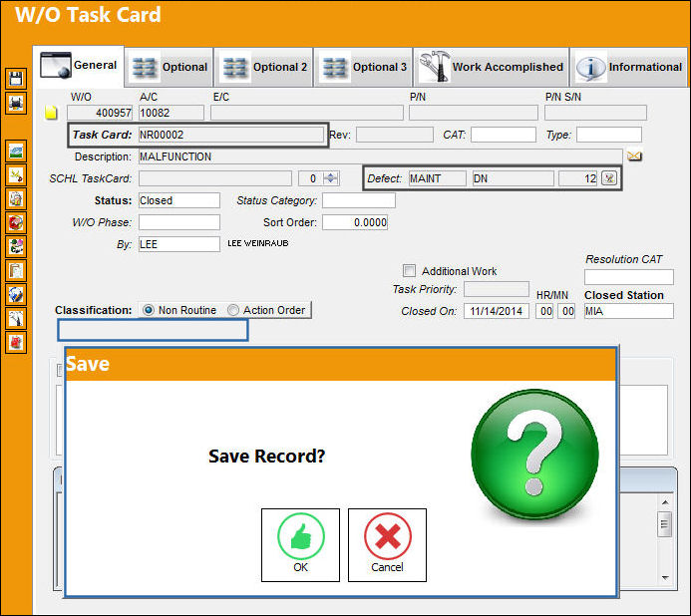
Task: Click the blue globe icon in sidebar
Action: pyautogui.click(x=16, y=295)
